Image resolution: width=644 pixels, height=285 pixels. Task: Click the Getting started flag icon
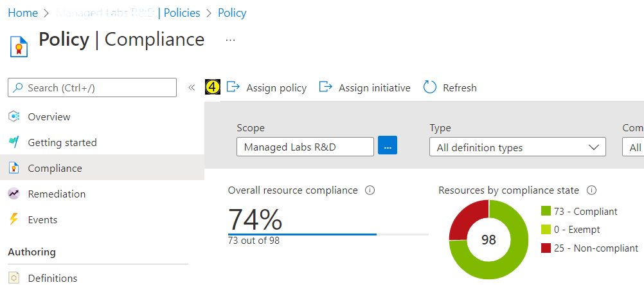[x=14, y=142]
